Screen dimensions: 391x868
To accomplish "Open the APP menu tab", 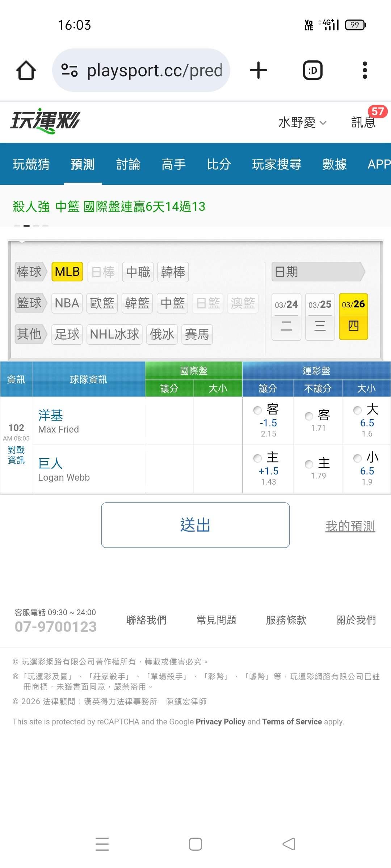I will 379,164.
